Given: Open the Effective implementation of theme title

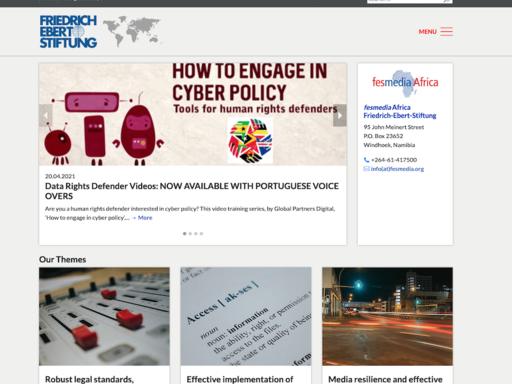Looking at the screenshot, I should 240,379.
